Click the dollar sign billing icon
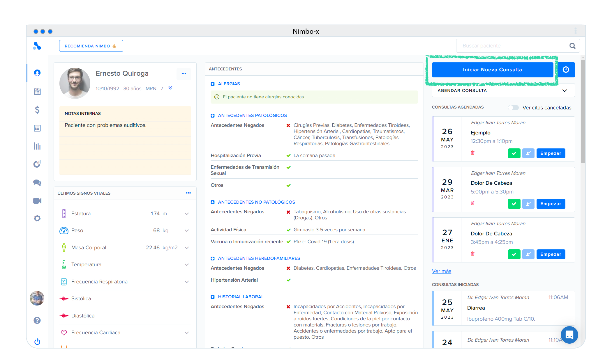Image resolution: width=612 pixels, height=364 pixels. (37, 110)
